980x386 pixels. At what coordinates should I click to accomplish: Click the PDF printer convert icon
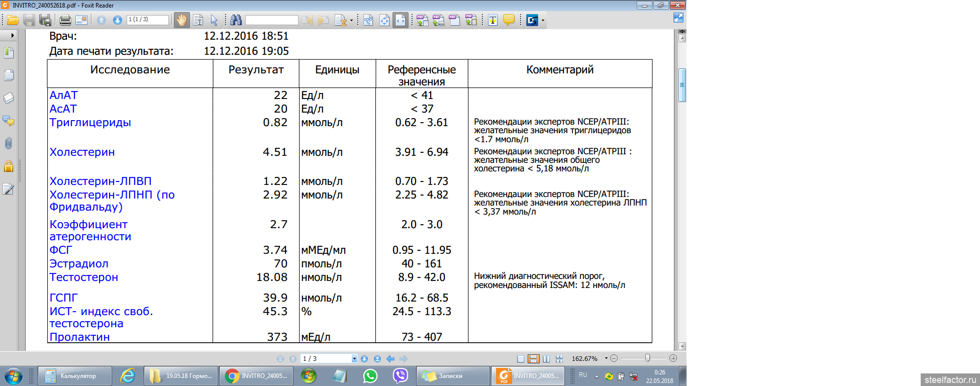(439, 20)
